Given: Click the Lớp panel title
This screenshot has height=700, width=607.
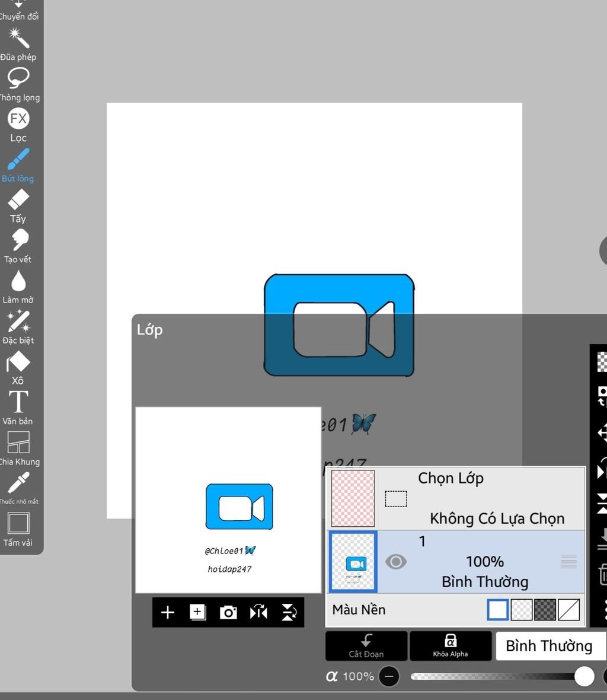Looking at the screenshot, I should click(x=150, y=330).
